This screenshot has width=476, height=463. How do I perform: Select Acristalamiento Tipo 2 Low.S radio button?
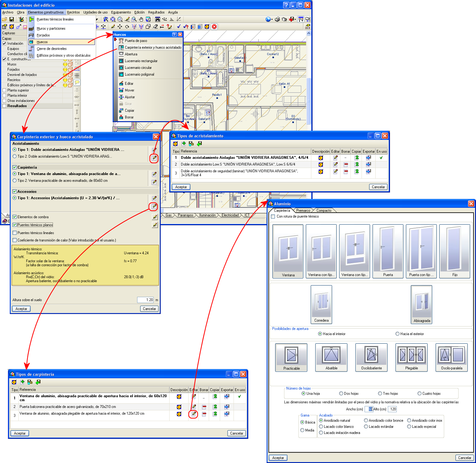[14, 156]
